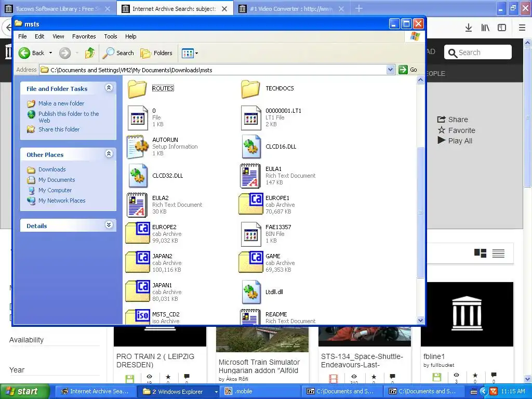Image resolution: width=532 pixels, height=399 pixels.
Task: Open Downloads in Other Places
Action: point(52,169)
